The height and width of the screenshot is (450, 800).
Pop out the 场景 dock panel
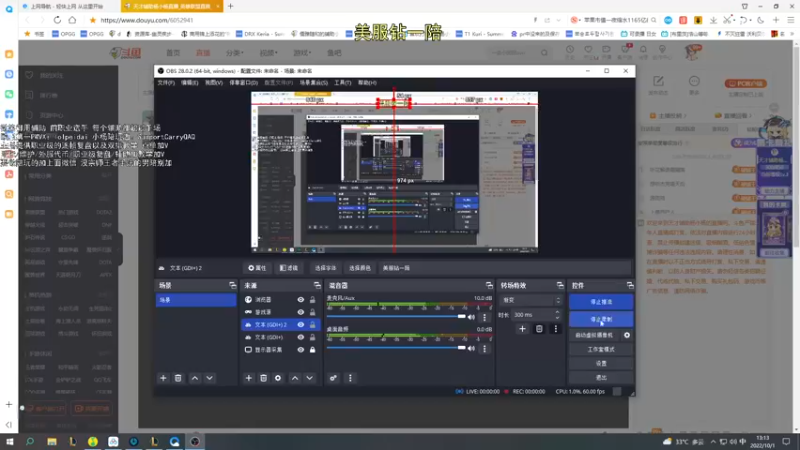click(x=233, y=285)
